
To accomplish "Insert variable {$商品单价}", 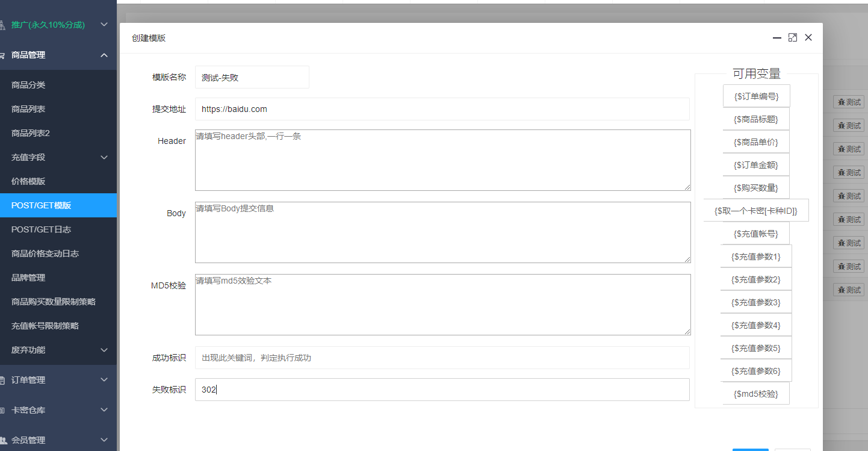I will [756, 142].
